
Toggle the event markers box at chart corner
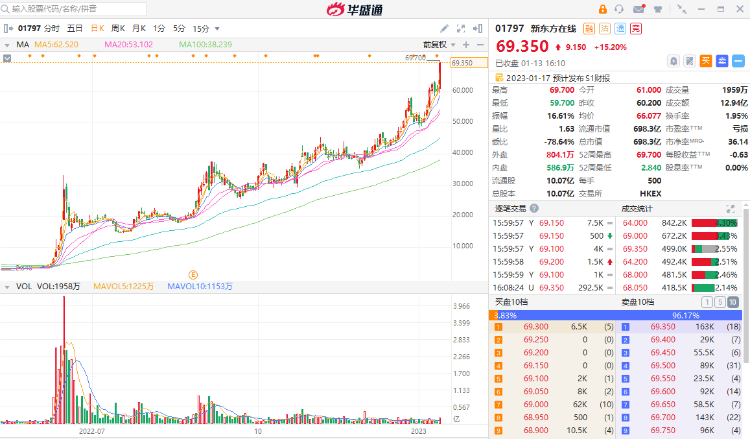click(7, 58)
